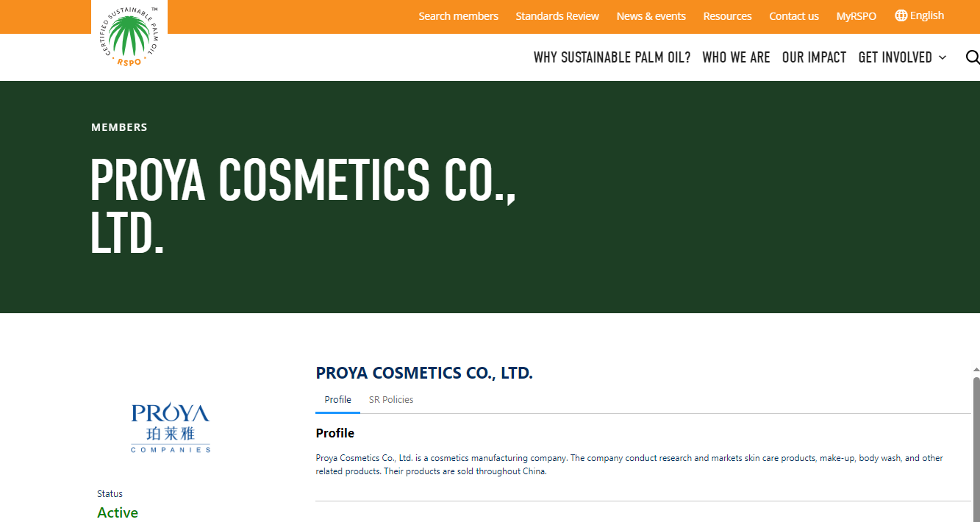The image size is (980, 522).
Task: Click the Contact us link
Action: (x=794, y=16)
